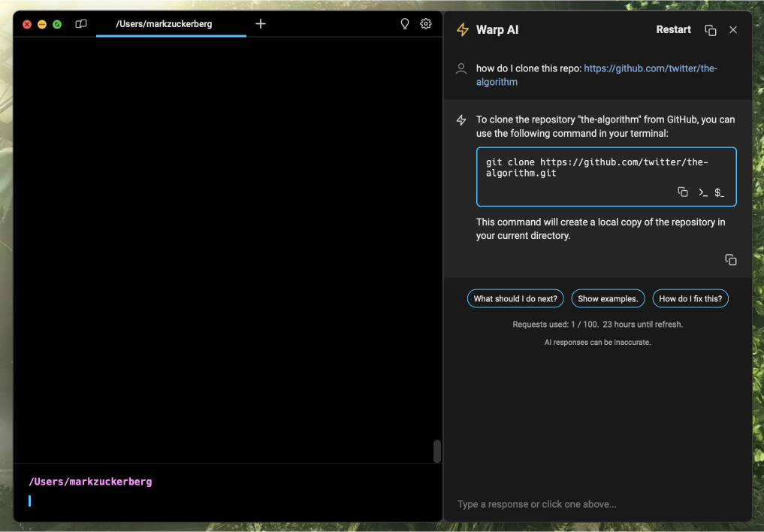764x532 pixels.
Task: Copy the git clone command from code block
Action: pyautogui.click(x=683, y=192)
